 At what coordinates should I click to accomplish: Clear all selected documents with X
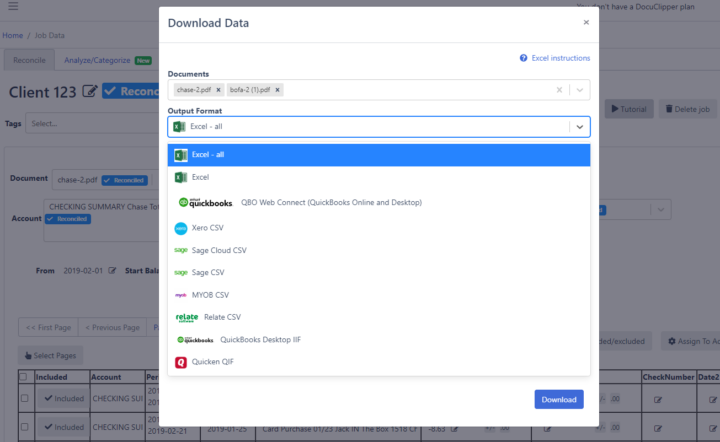point(560,90)
